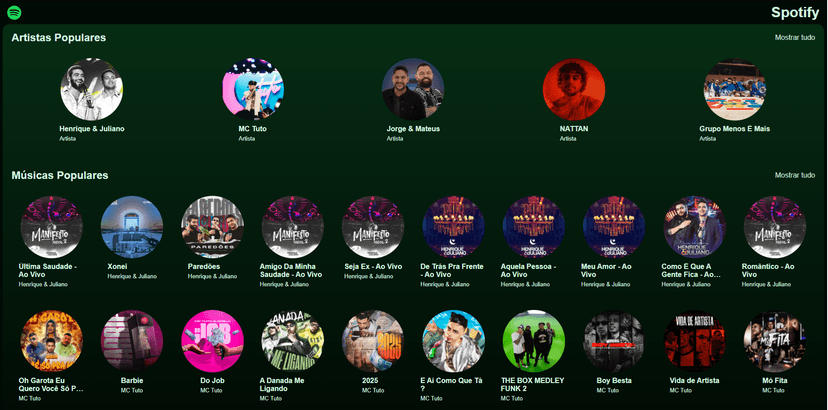Click the Barbie song title

(x=131, y=380)
